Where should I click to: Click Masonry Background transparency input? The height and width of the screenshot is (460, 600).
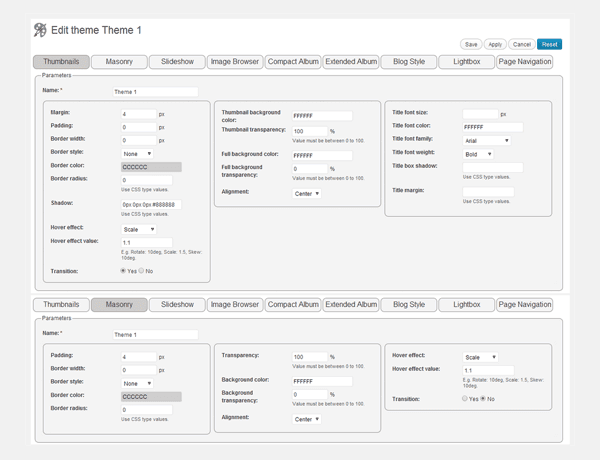(310, 395)
